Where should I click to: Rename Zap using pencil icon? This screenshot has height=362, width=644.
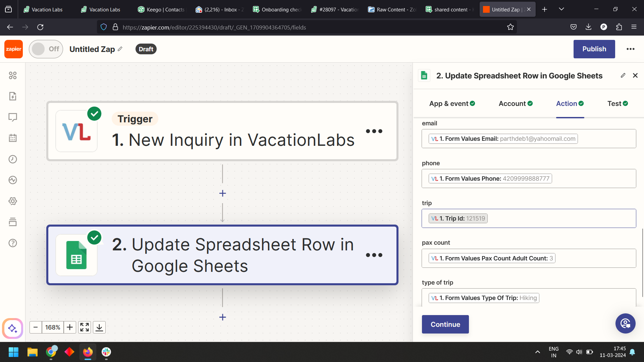point(120,49)
